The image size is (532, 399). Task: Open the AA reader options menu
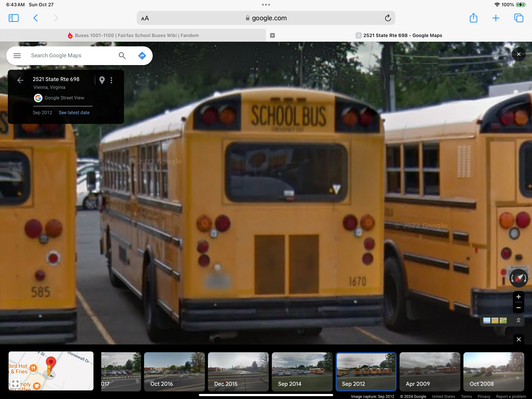145,18
